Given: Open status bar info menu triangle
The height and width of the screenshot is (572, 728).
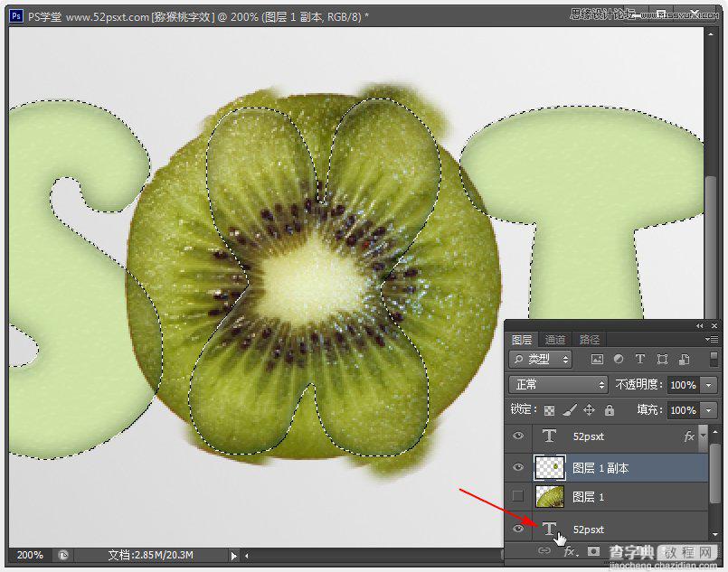Looking at the screenshot, I should tap(233, 556).
